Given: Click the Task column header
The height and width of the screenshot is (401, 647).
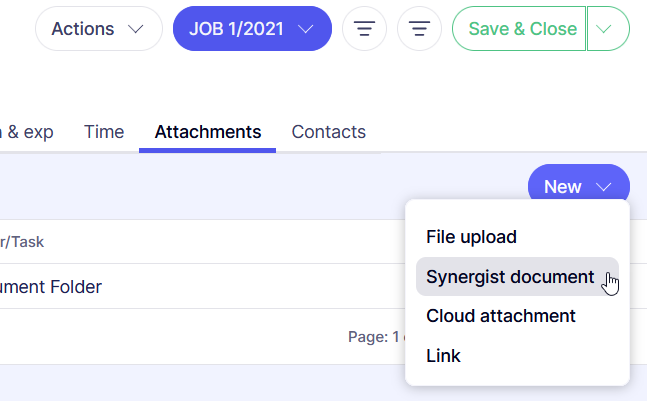Looking at the screenshot, I should [x=22, y=242].
